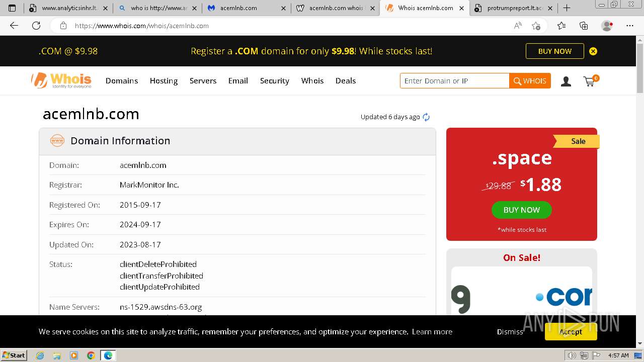
Task: Open the Learn more cookie link
Action: click(432, 332)
